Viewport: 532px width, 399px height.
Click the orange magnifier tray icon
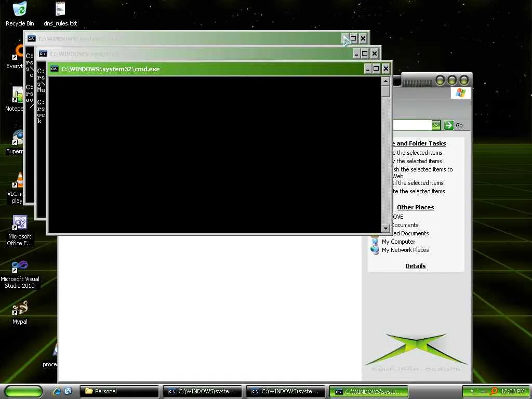click(494, 391)
